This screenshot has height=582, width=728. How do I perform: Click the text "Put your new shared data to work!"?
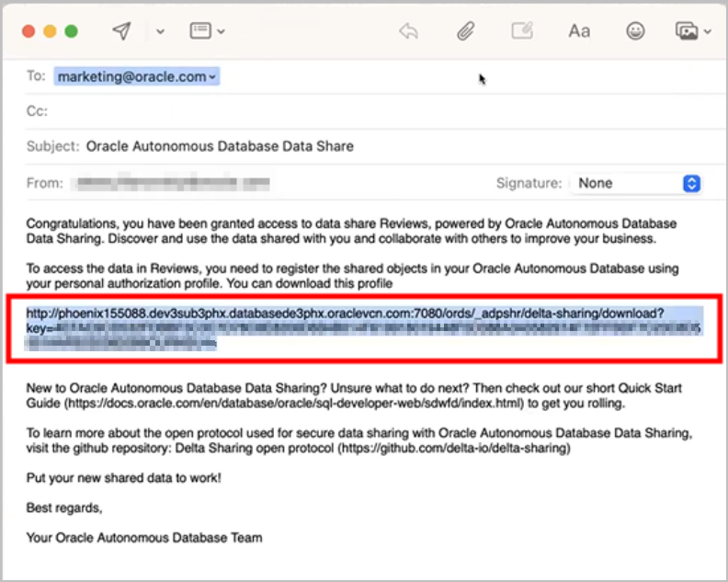click(123, 478)
